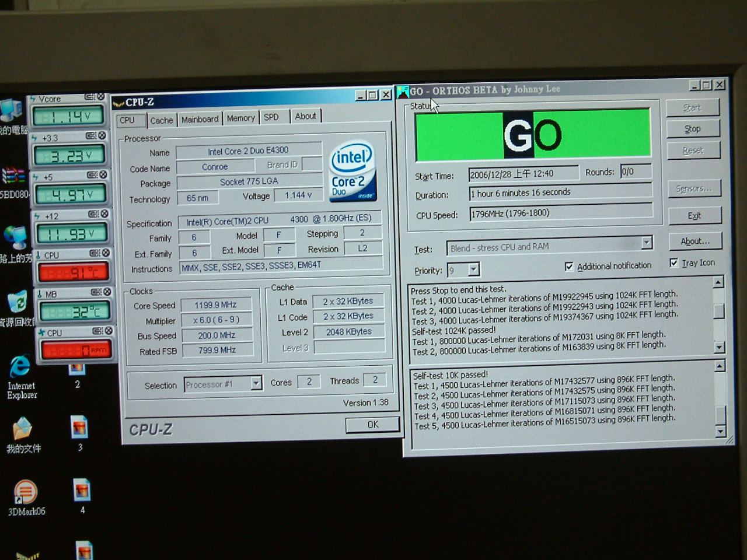Close the Vcore voltage gadget
747x560 pixels.
pos(101,97)
